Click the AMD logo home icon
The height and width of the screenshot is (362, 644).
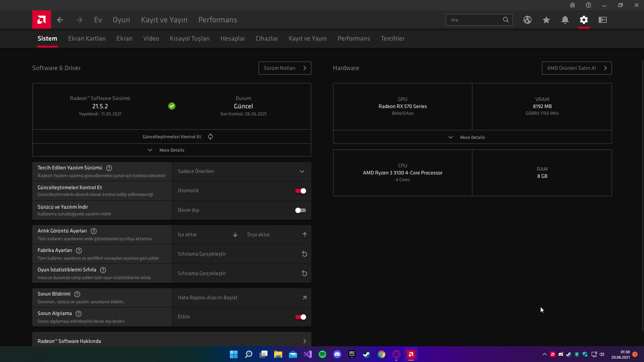coord(41,20)
